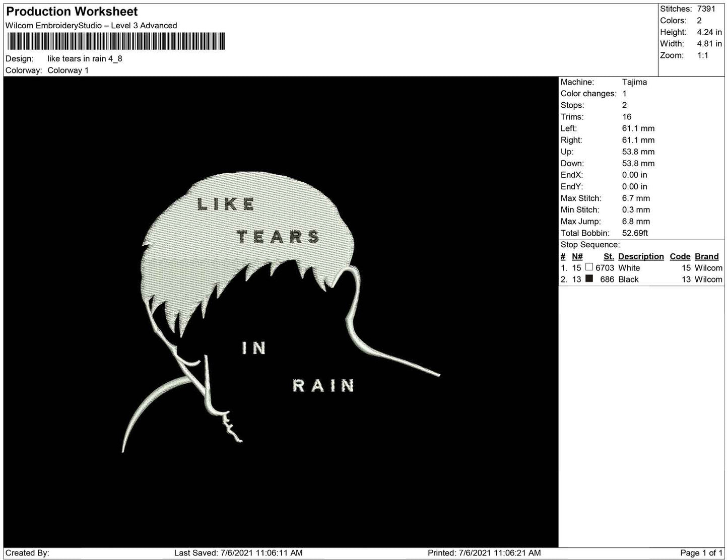Click the "Colorway 1" value
Image resolution: width=728 pixels, height=560 pixels.
click(x=68, y=70)
